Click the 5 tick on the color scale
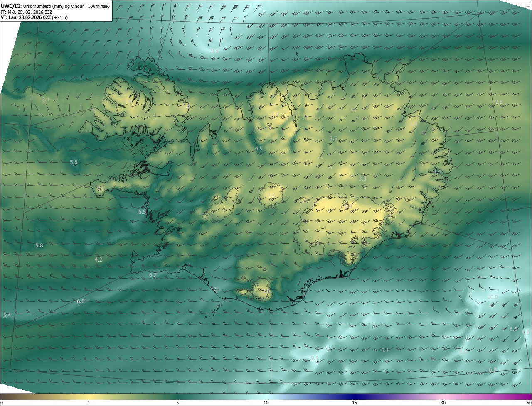The image size is (532, 406). (177, 403)
